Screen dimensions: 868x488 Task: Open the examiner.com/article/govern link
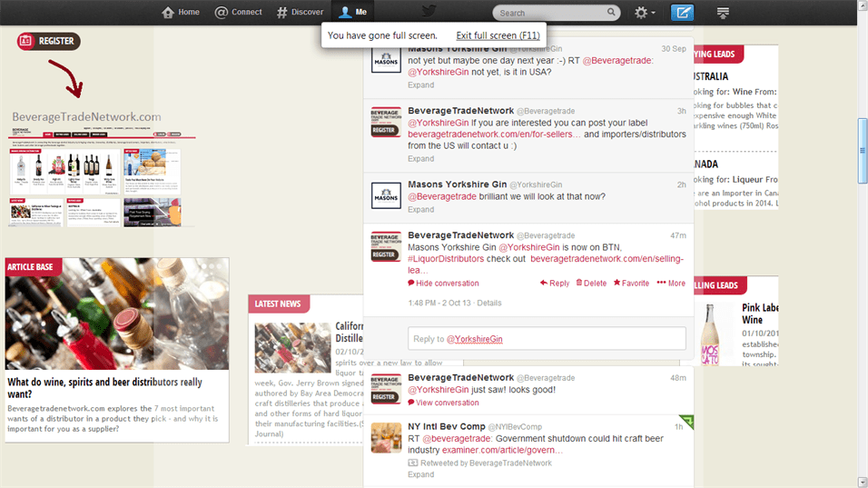pyautogui.click(x=502, y=450)
